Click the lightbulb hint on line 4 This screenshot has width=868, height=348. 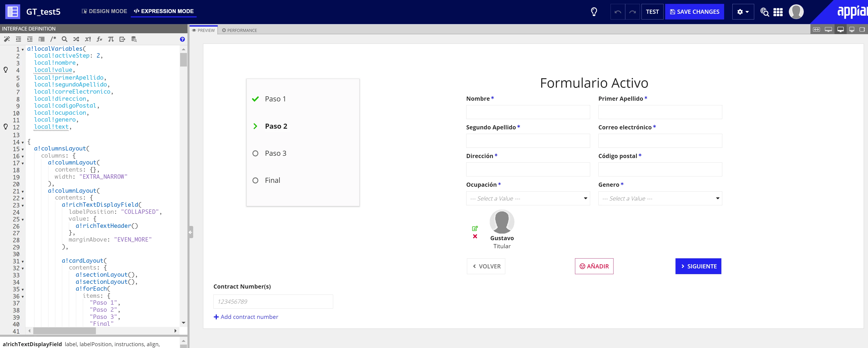[x=6, y=70]
